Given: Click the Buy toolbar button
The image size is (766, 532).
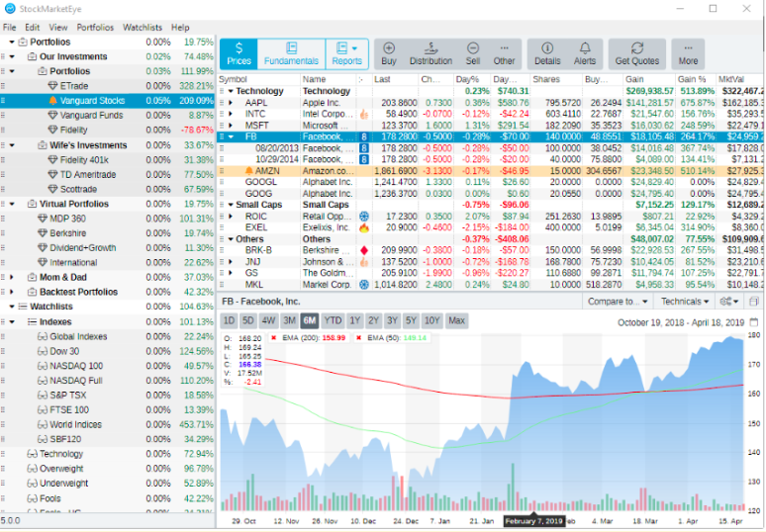Looking at the screenshot, I should click(x=389, y=53).
